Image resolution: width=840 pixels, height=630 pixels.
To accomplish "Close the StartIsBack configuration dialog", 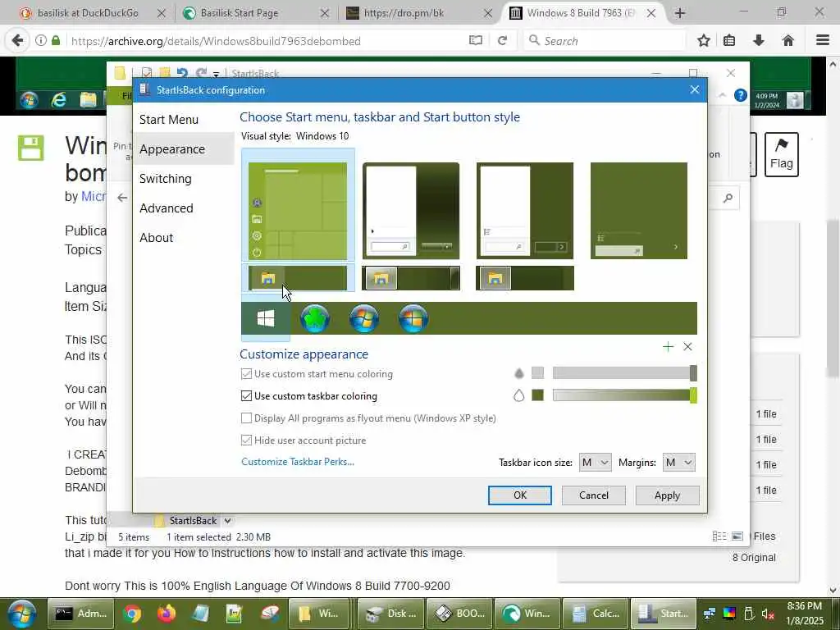I will pyautogui.click(x=694, y=89).
